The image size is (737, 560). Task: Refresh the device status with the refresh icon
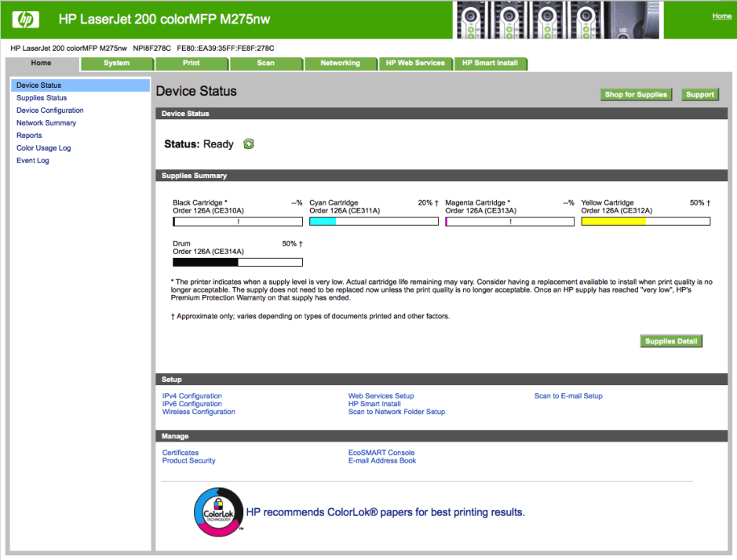[x=247, y=144]
